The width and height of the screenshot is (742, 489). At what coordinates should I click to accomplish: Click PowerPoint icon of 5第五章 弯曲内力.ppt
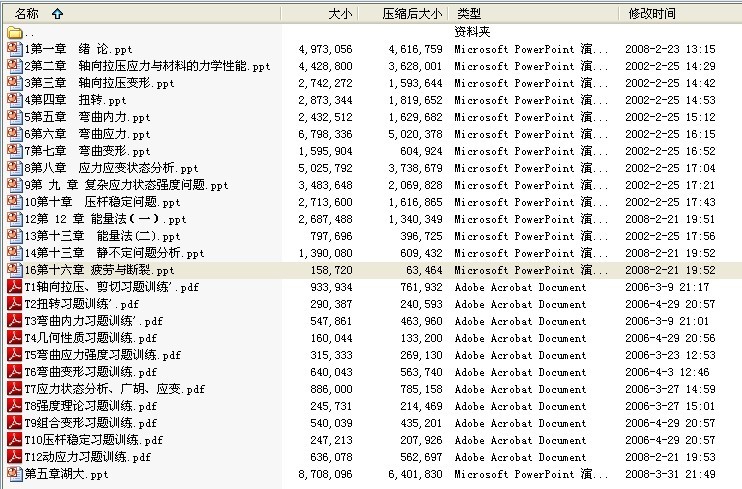pyautogui.click(x=15, y=117)
